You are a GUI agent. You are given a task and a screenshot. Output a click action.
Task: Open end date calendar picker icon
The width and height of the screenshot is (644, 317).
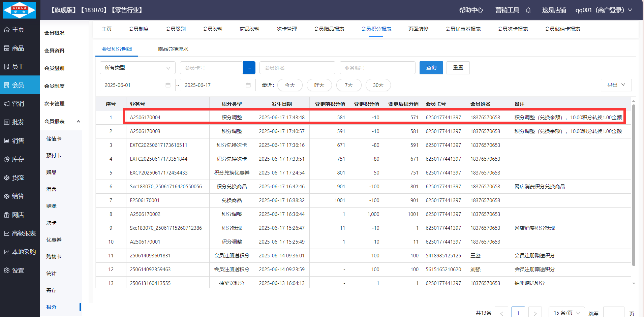click(x=248, y=85)
